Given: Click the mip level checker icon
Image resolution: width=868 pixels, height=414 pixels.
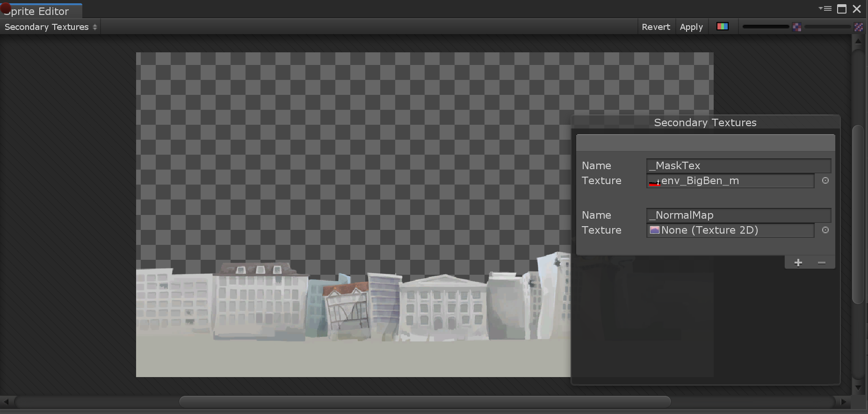Looking at the screenshot, I should [x=858, y=27].
